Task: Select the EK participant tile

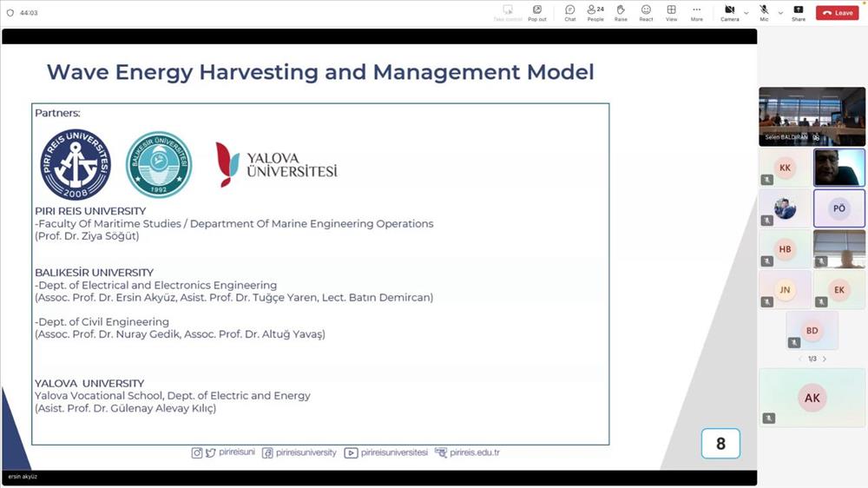Action: (839, 290)
